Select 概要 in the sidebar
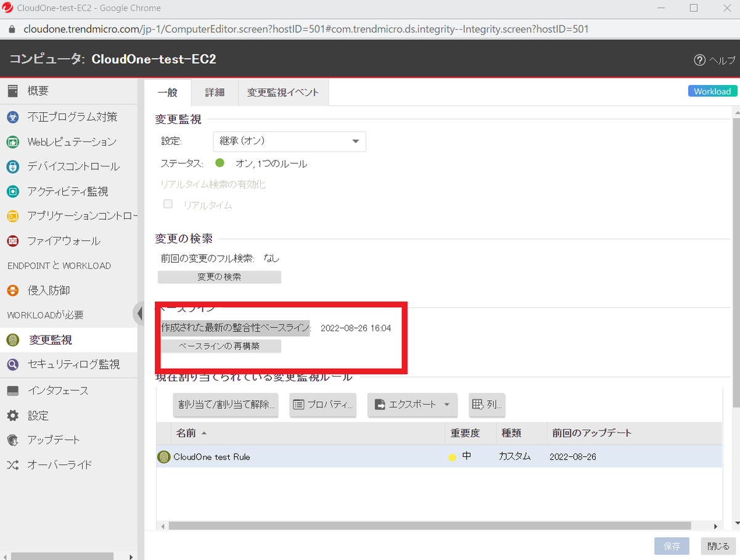The width and height of the screenshot is (740, 560). [68, 91]
